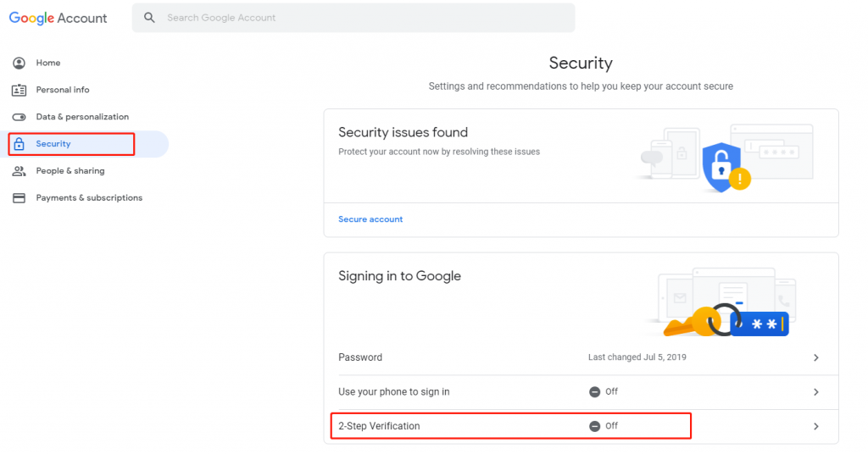Click the People & sharing icon
The width and height of the screenshot is (868, 454).
[x=19, y=171]
